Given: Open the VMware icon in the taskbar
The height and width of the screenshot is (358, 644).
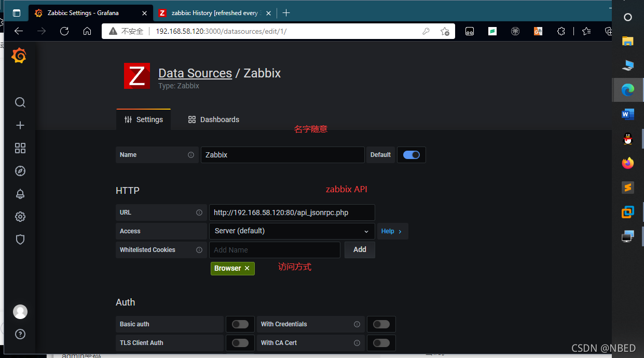Looking at the screenshot, I should point(628,212).
